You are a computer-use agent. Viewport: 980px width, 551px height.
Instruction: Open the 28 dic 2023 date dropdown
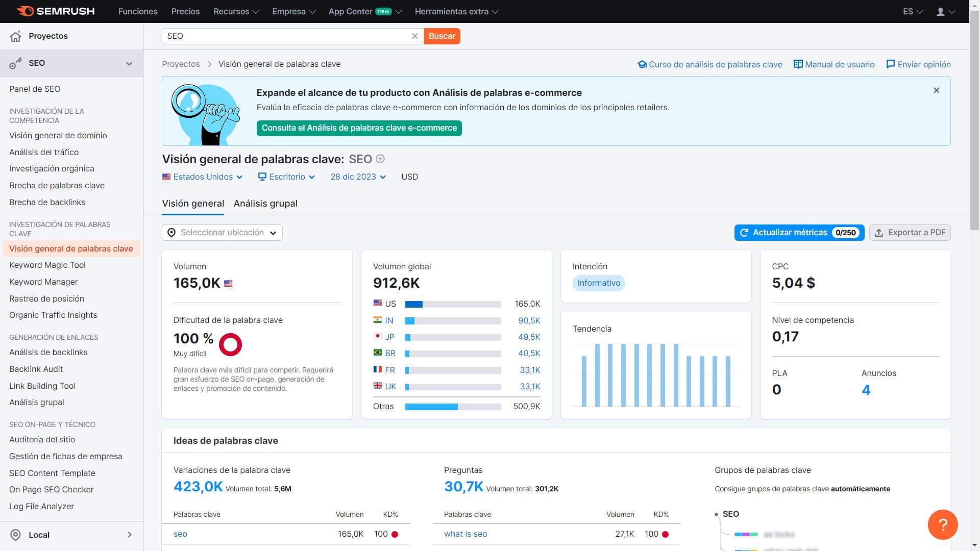[358, 177]
